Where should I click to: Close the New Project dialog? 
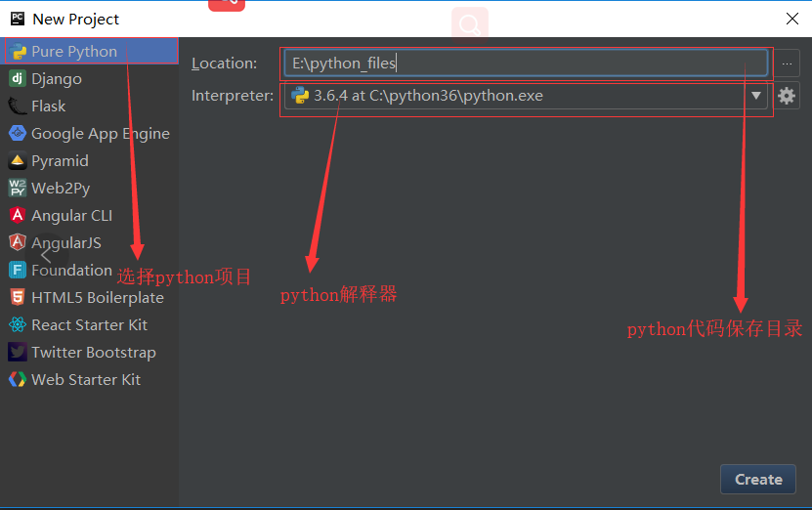(791, 19)
